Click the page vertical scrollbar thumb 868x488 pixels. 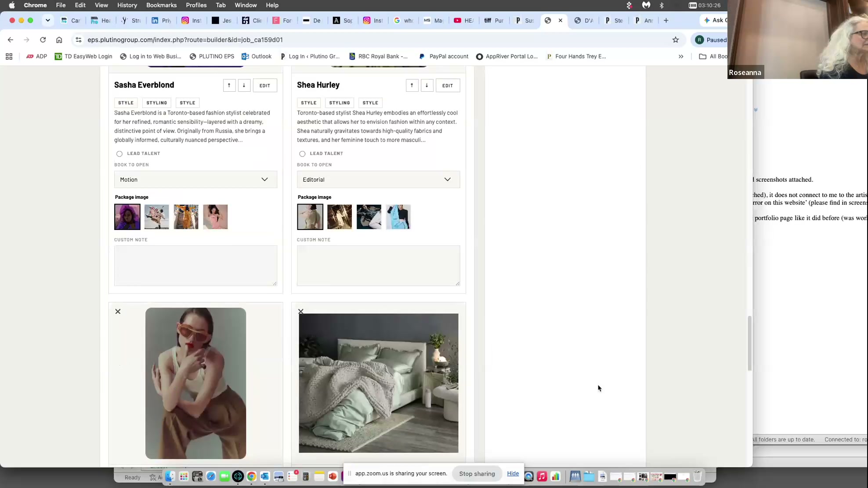click(749, 343)
